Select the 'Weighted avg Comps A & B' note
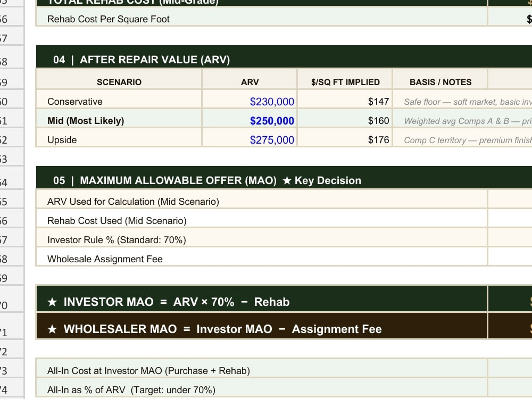532x399 pixels. click(x=462, y=119)
